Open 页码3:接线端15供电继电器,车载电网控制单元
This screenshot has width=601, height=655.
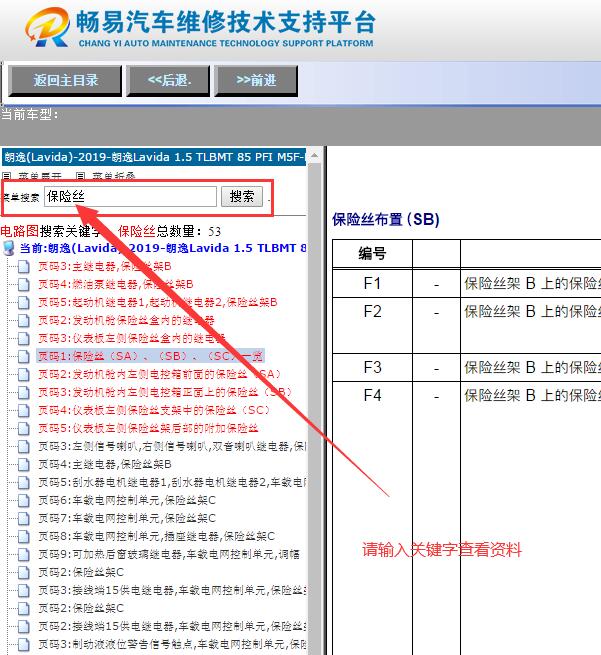tap(172, 590)
